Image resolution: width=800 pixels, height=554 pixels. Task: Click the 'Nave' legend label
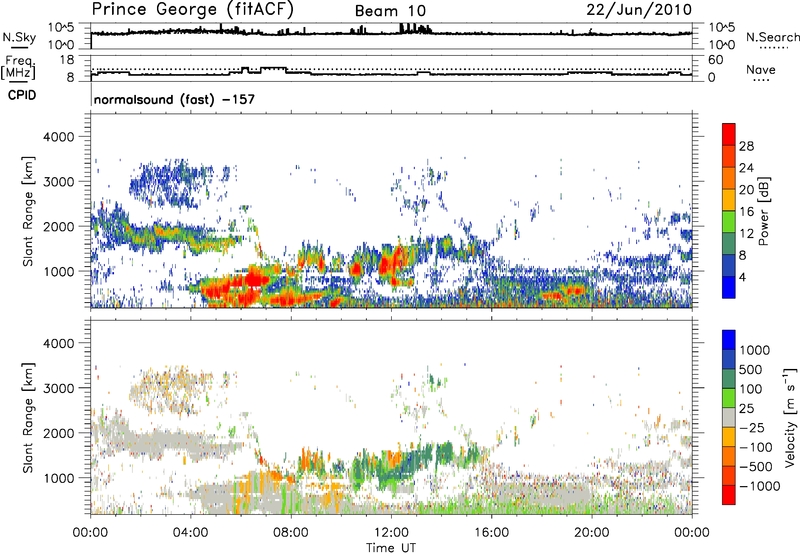(x=761, y=69)
